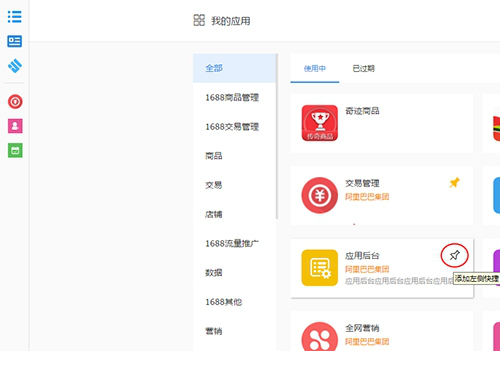Viewport: 500px width, 365px height.
Task: Click 阿里巴巴集团 under 交易管理
Action: (367, 197)
